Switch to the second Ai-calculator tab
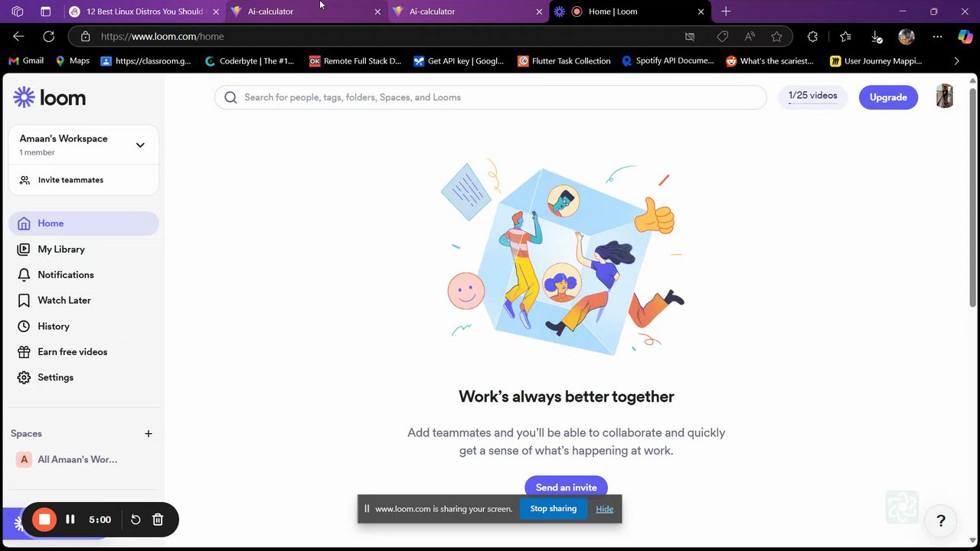Viewport: 980px width, 551px height. (x=468, y=11)
